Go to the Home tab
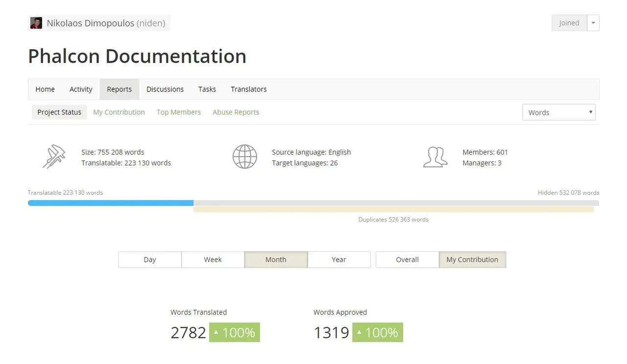Image resolution: width=627 pixels, height=364 pixels. point(45,89)
